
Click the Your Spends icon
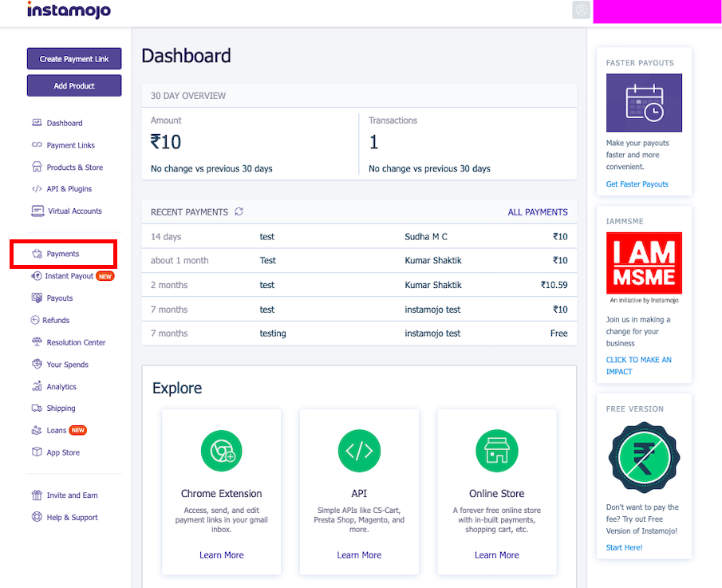[x=37, y=365]
